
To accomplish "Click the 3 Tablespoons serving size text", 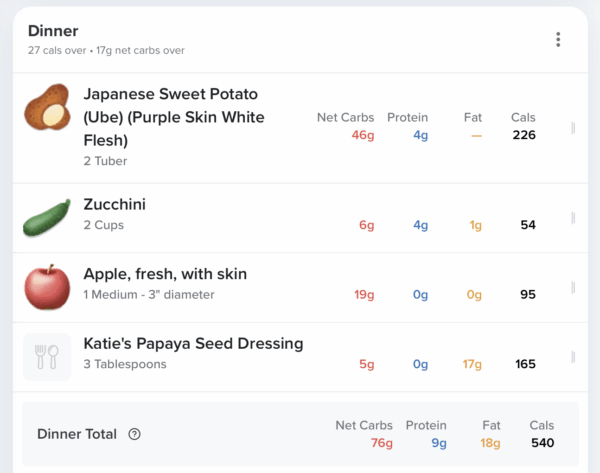I will click(125, 364).
